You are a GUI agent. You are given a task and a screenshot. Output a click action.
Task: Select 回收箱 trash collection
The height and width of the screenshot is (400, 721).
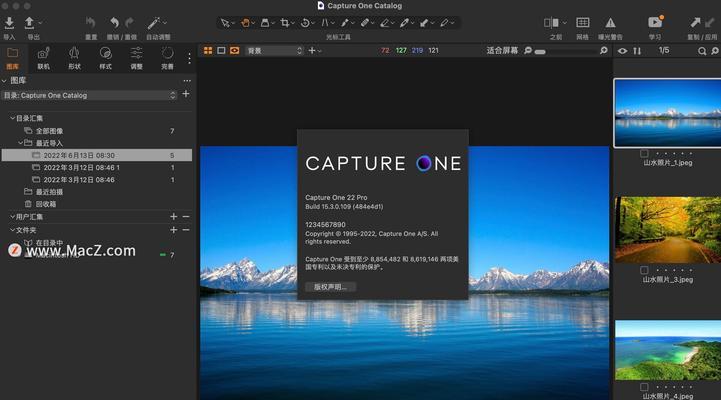click(x=46, y=204)
